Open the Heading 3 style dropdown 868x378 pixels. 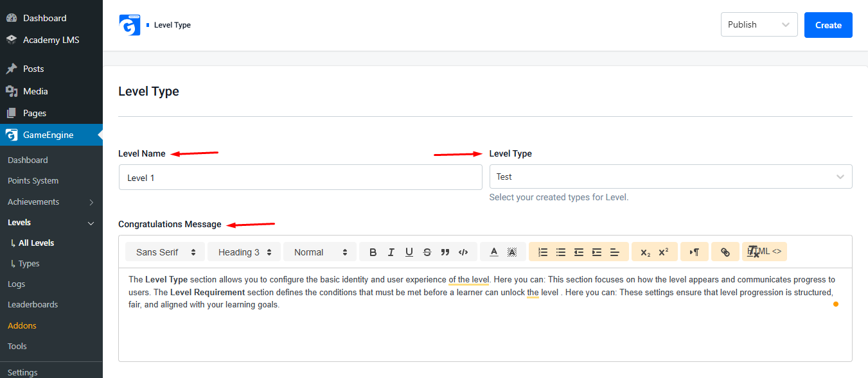(x=244, y=252)
